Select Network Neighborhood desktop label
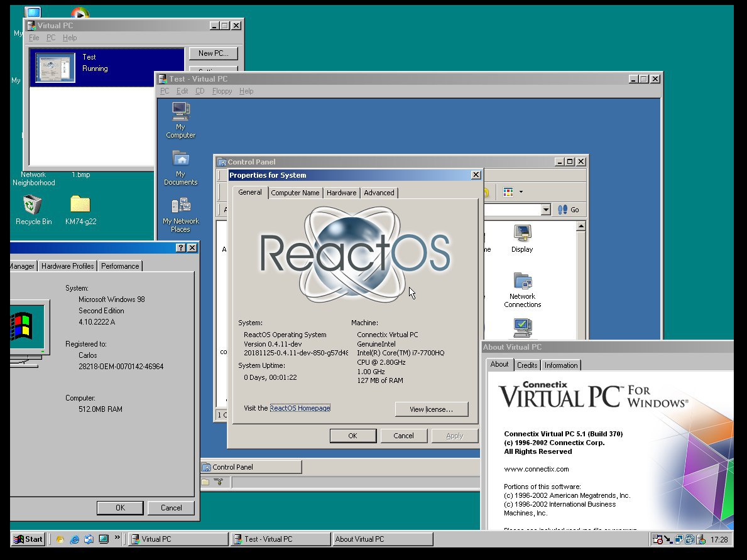The image size is (747, 560). point(33,178)
